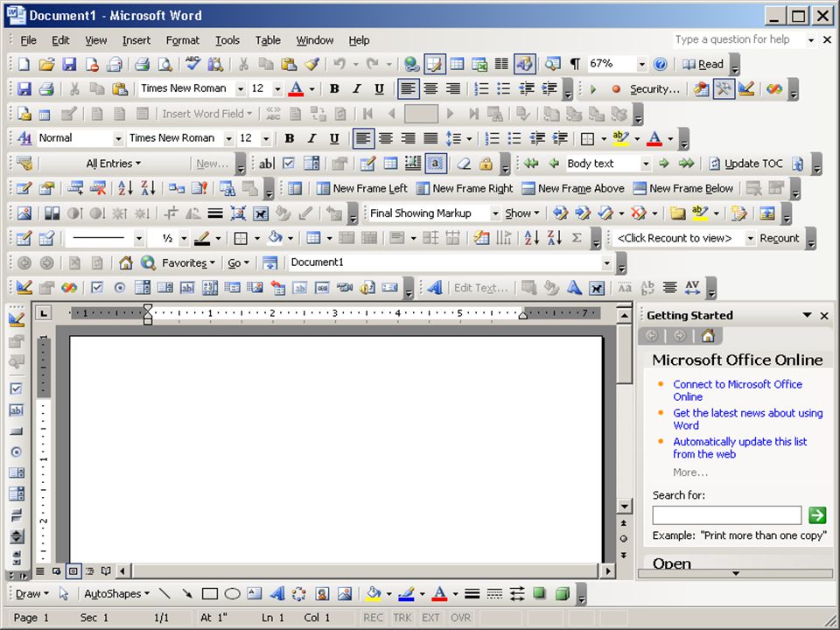Click Insert Clip Art icon on Drawing toolbar

pyautogui.click(x=322, y=593)
